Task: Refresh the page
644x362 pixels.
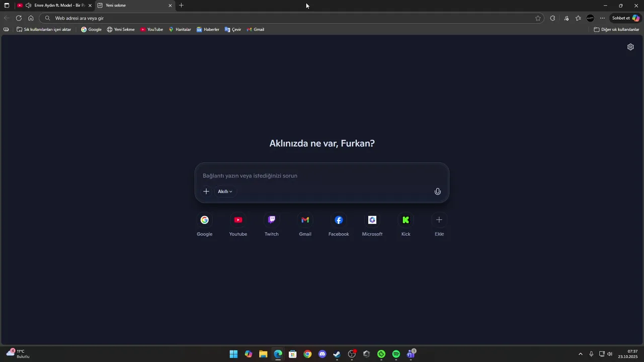Action: 19,18
